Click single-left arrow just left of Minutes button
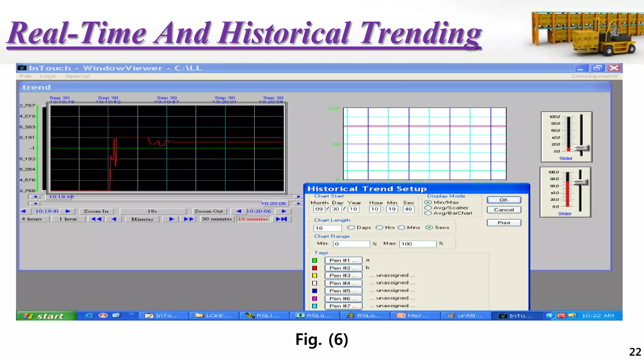The height and width of the screenshot is (362, 644). (x=114, y=219)
